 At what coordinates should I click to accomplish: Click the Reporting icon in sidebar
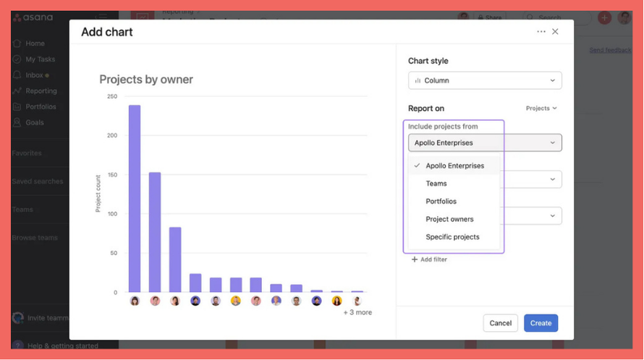tap(17, 91)
